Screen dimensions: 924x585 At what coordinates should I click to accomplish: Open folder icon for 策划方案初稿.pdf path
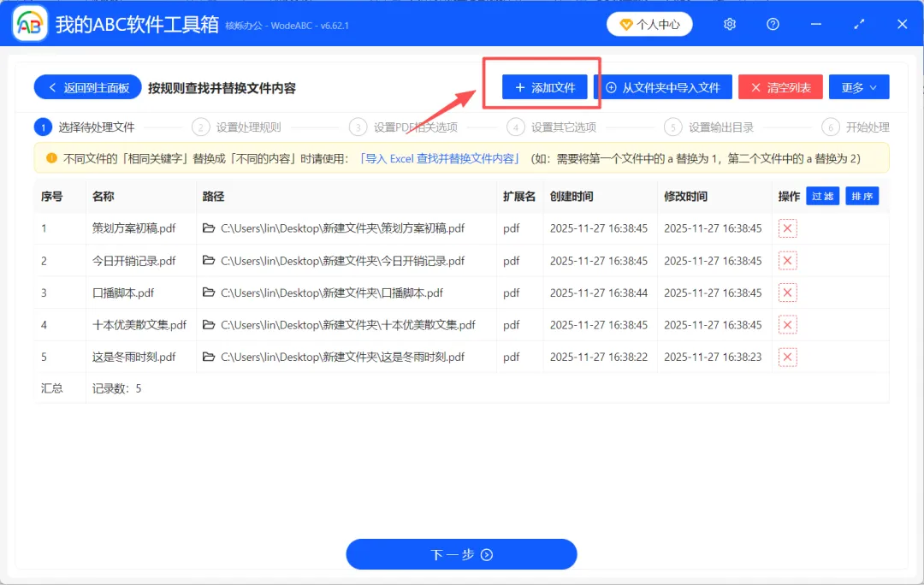pos(209,228)
